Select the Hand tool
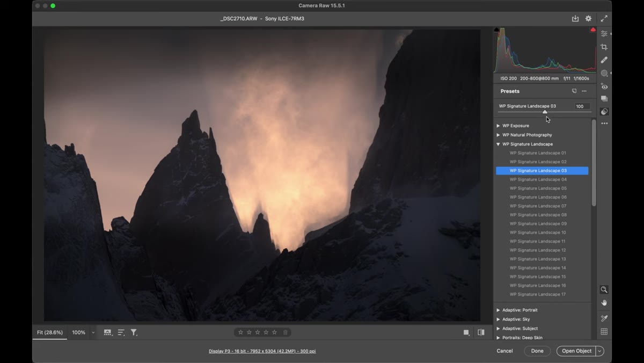 click(x=604, y=303)
